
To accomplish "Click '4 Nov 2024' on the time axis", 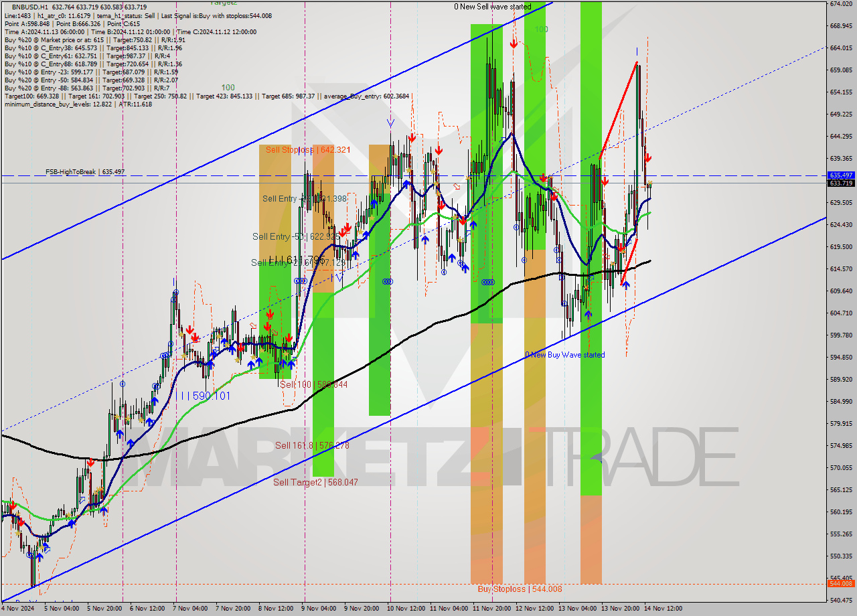I will (16, 609).
